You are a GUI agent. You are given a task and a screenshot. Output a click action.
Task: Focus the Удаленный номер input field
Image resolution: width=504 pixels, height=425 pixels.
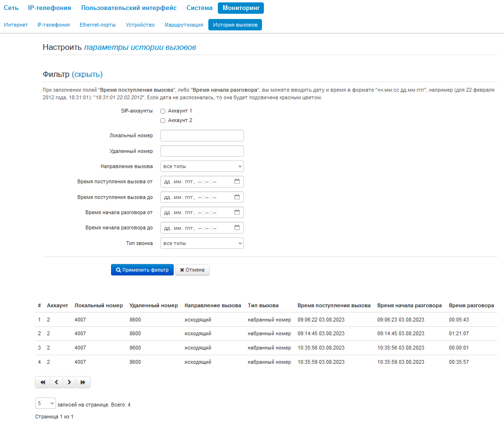[202, 151]
